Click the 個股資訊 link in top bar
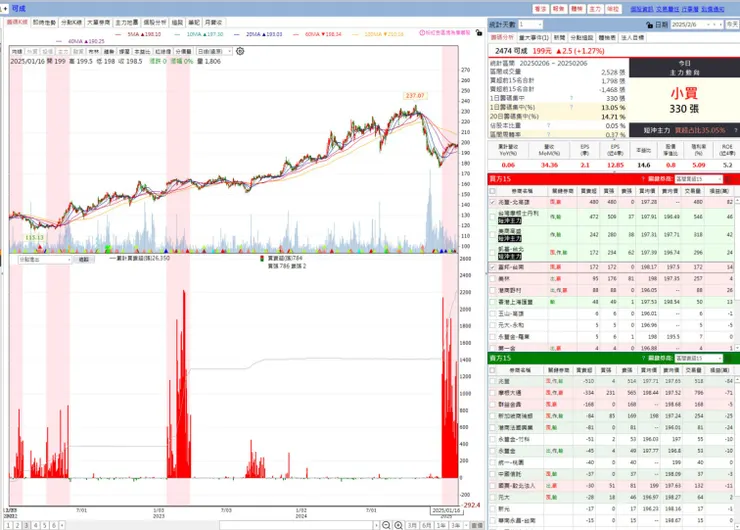 [641, 9]
